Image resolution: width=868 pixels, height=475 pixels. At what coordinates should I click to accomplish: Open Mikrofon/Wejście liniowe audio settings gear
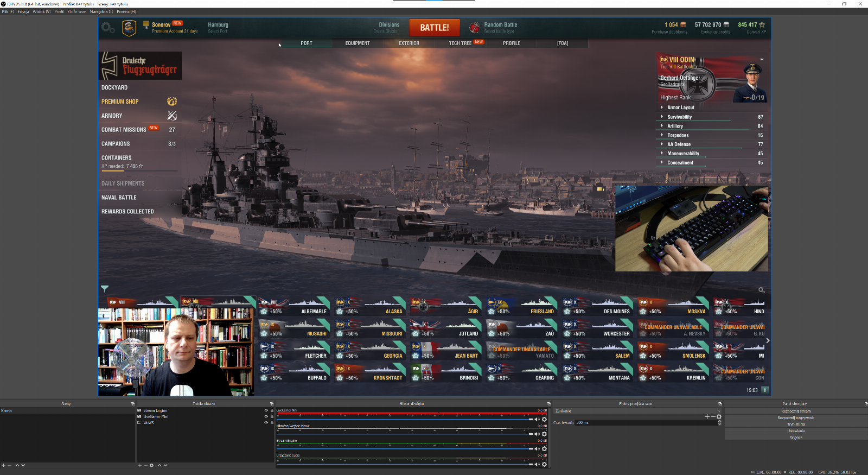(544, 434)
